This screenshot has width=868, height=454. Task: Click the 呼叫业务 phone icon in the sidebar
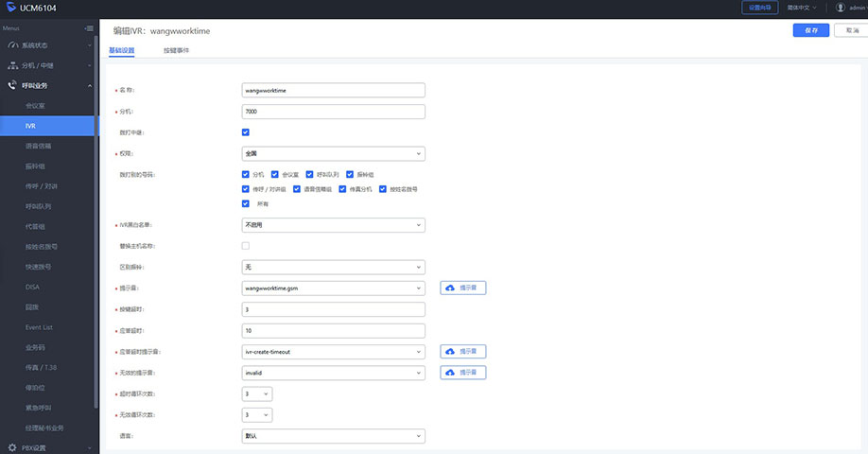tap(12, 85)
